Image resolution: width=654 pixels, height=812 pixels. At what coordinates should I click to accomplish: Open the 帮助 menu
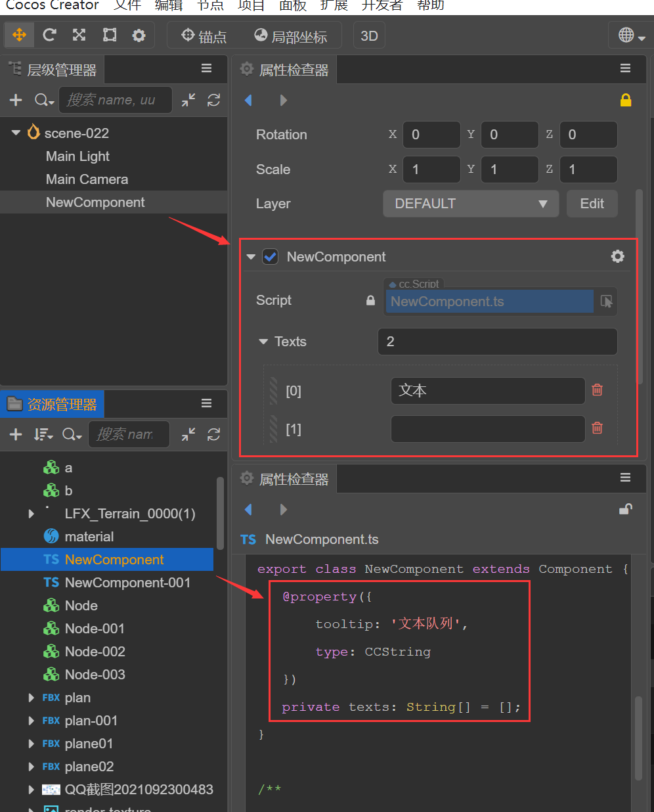[x=431, y=5]
